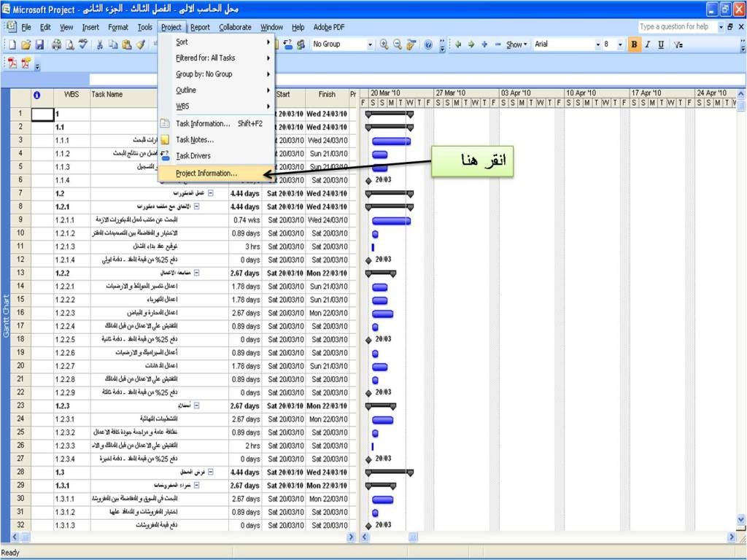Click the Show Subtasks plus icon

484,44
